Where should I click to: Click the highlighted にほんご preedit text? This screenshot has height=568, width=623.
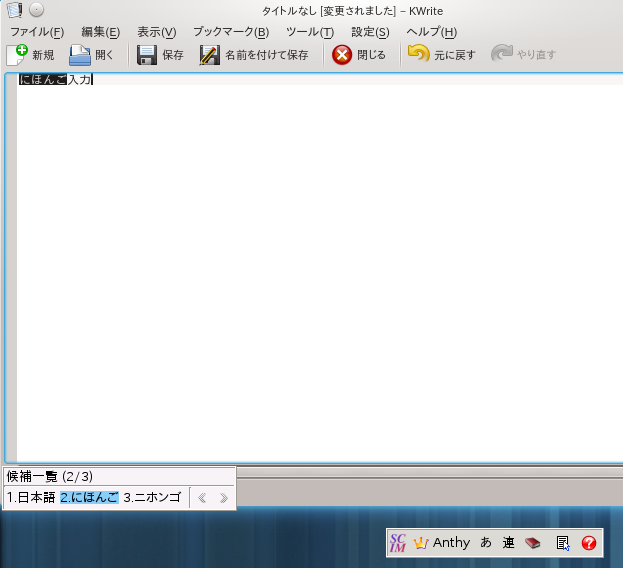(x=43, y=79)
